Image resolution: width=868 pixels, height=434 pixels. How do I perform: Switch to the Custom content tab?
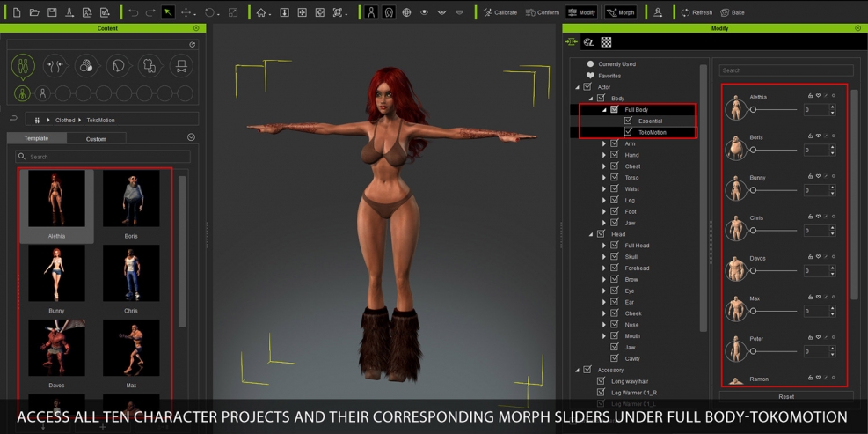tap(96, 139)
